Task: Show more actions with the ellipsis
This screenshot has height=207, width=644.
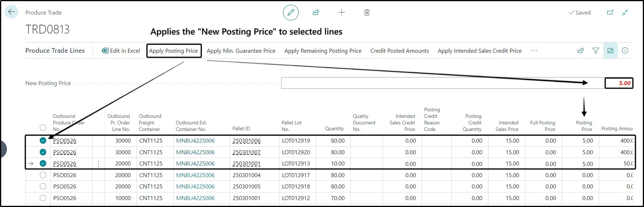Action: coord(534,51)
